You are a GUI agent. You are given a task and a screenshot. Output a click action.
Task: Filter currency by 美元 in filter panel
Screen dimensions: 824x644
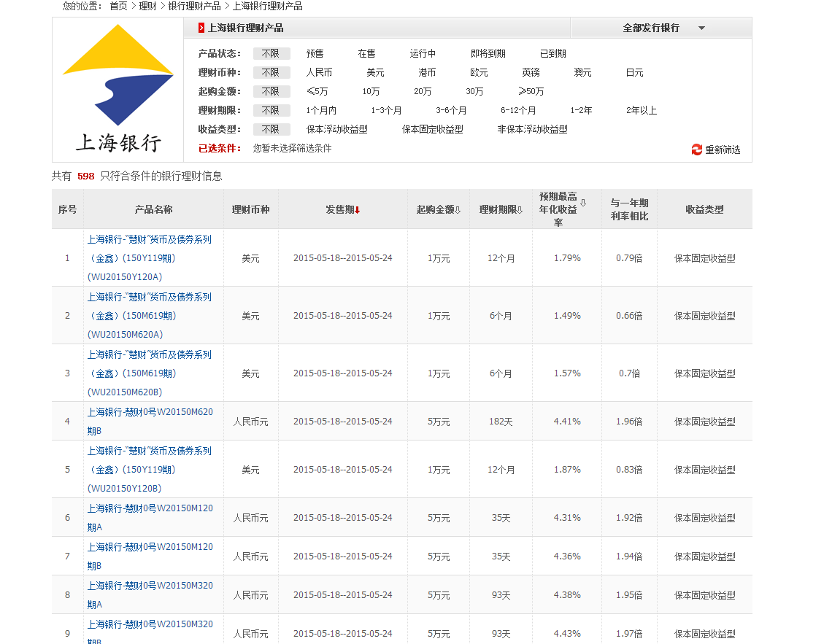tap(375, 72)
